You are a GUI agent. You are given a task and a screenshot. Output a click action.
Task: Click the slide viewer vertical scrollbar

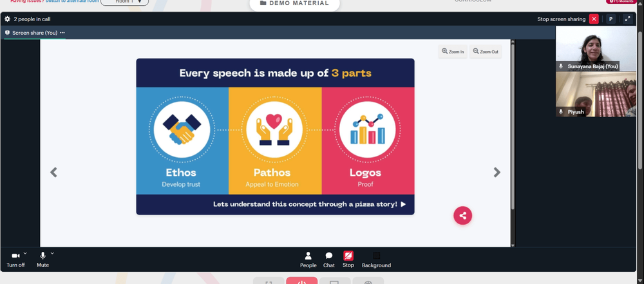pyautogui.click(x=513, y=128)
